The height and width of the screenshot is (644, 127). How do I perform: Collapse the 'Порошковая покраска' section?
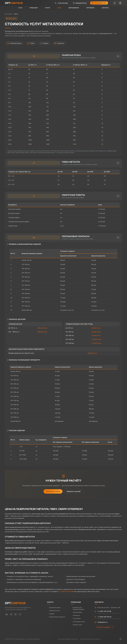[118, 237]
